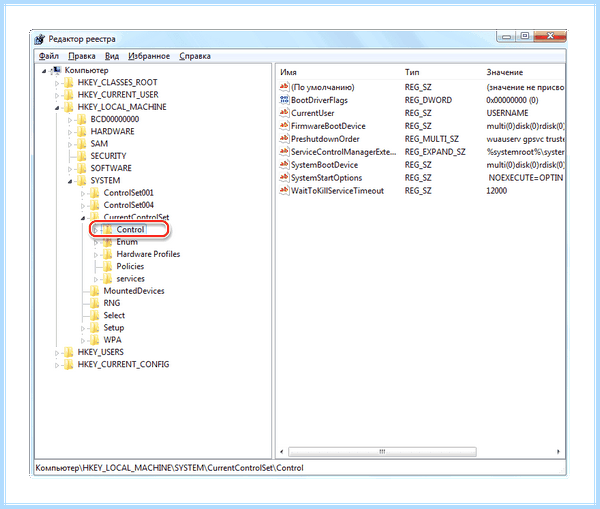The width and height of the screenshot is (600, 509).
Task: Click the SystemStartOptions value icon
Action: 284,178
